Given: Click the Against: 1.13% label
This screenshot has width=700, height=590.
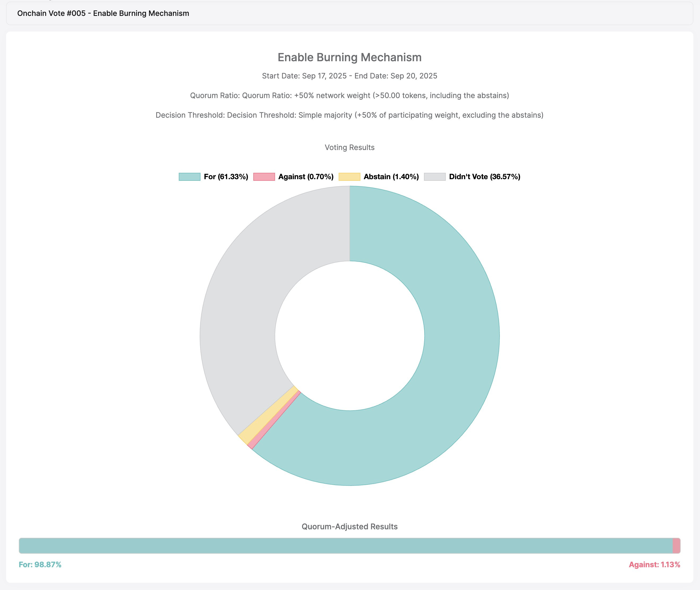Looking at the screenshot, I should (654, 565).
